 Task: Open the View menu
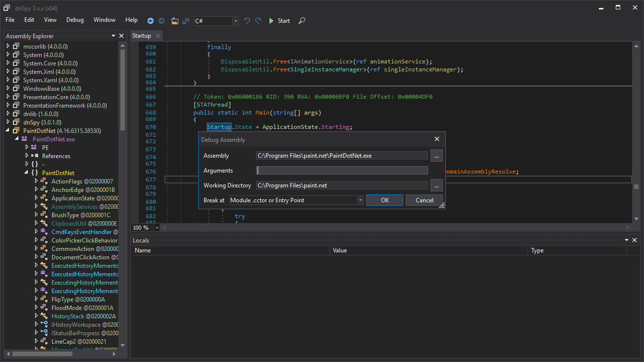click(x=50, y=20)
